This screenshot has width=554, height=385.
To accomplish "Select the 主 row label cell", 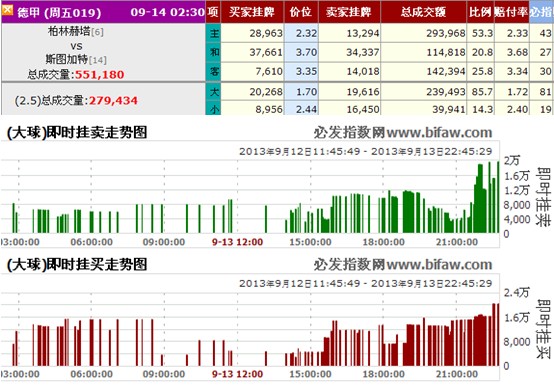I will [213, 33].
